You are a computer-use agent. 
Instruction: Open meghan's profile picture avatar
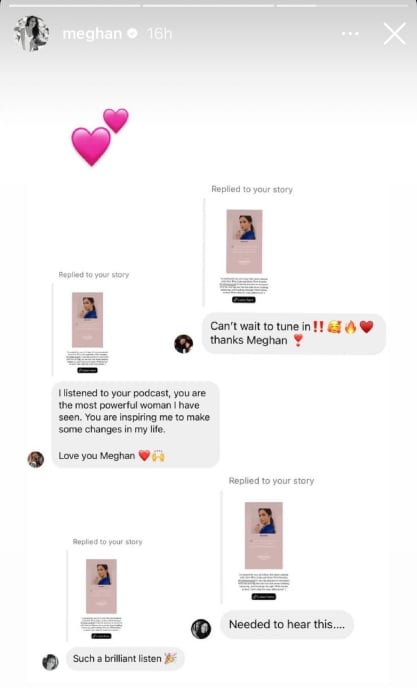click(x=31, y=33)
